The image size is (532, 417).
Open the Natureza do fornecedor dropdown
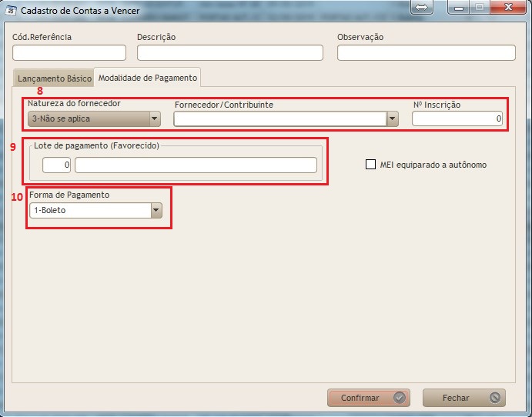[x=155, y=118]
